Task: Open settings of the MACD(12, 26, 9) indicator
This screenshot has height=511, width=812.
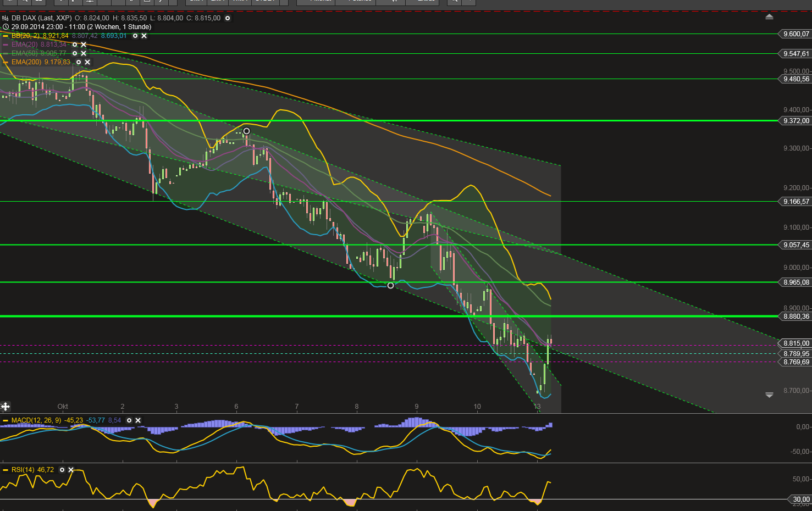Action: click(129, 420)
